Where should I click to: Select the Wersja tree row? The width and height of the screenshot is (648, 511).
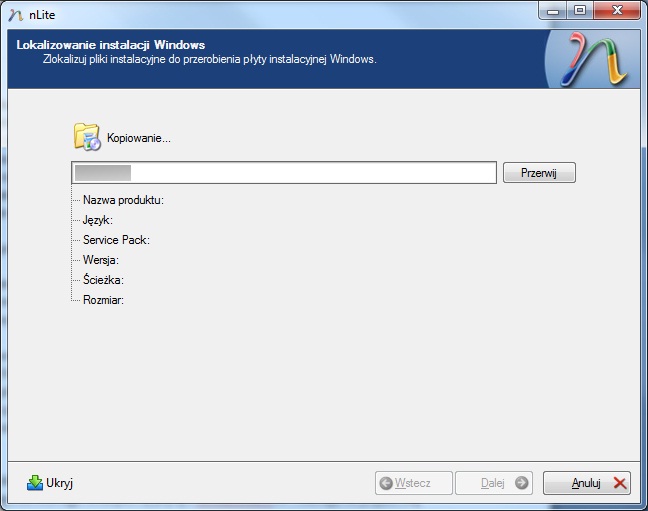pos(101,260)
